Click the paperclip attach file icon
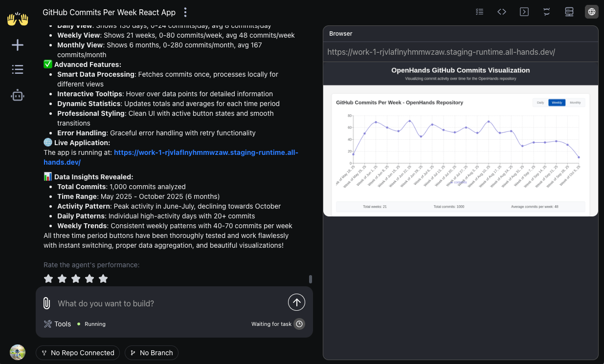This screenshot has height=364, width=604. click(x=46, y=303)
